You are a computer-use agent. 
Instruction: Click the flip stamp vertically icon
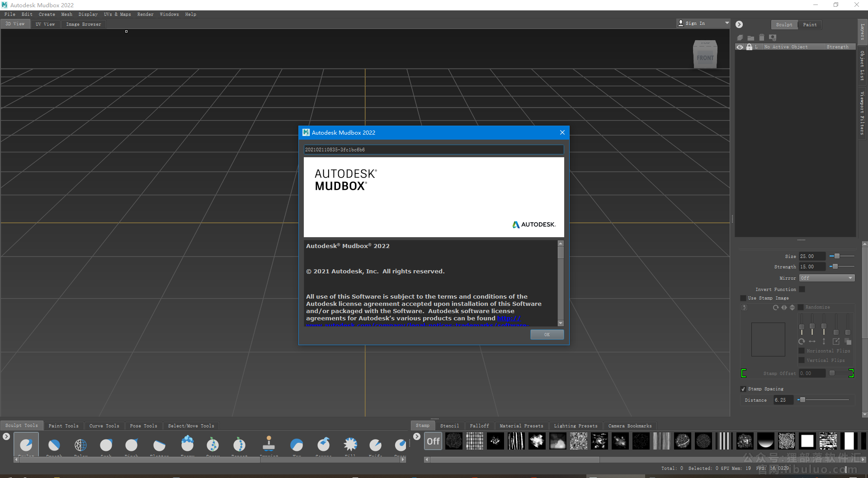pos(792,307)
